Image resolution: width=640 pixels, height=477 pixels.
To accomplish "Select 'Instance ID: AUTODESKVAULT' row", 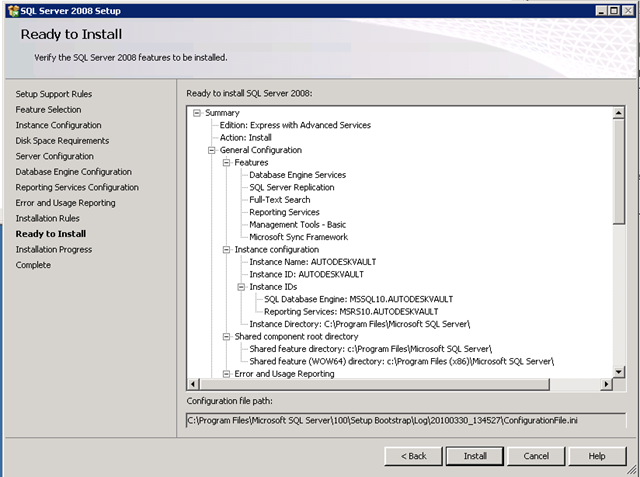I will click(x=307, y=274).
